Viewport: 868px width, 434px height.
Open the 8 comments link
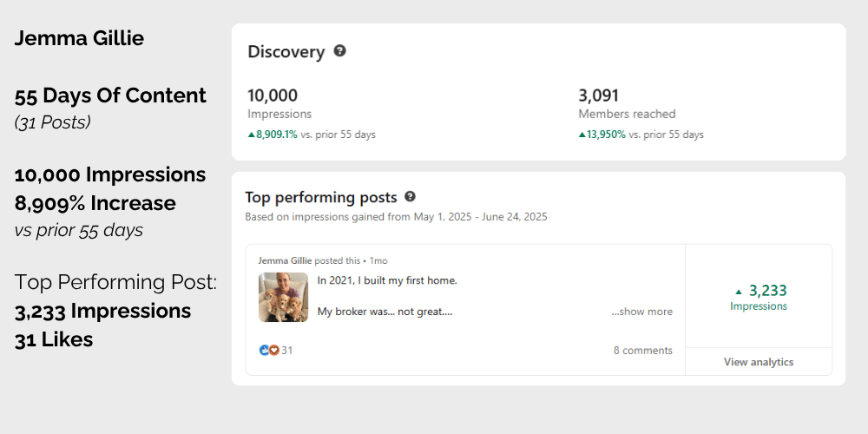tap(642, 351)
